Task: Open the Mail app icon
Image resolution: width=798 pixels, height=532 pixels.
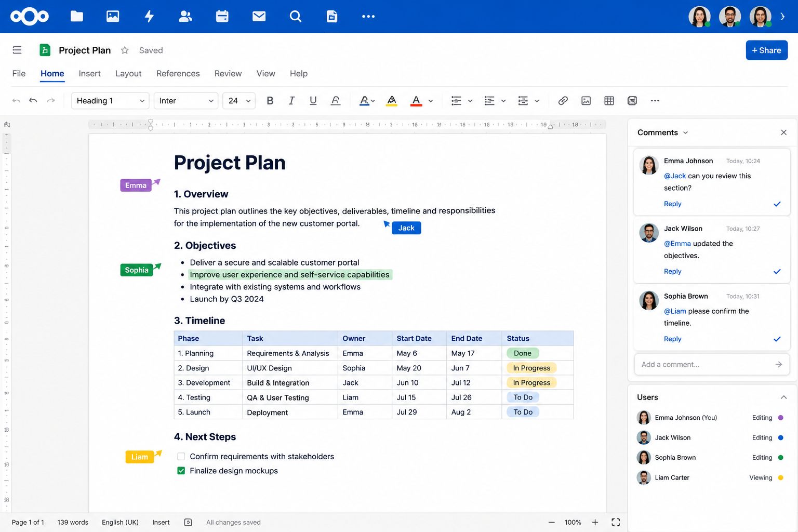Action: point(259,17)
